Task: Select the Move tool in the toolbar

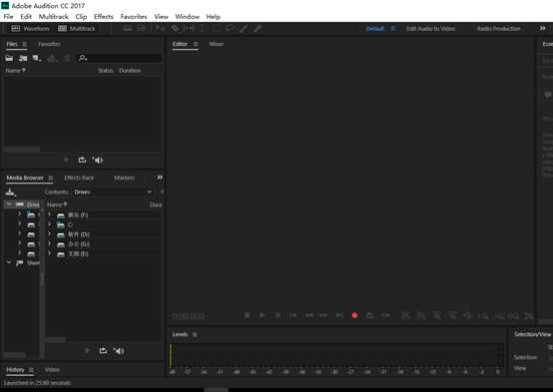Action: click(x=160, y=29)
